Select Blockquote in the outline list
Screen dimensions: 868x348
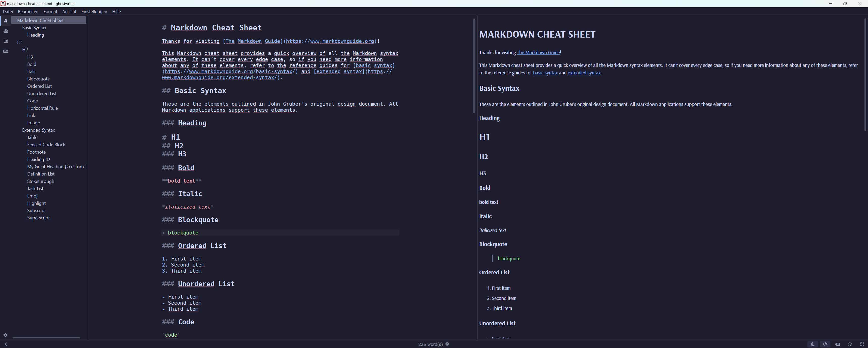38,78
